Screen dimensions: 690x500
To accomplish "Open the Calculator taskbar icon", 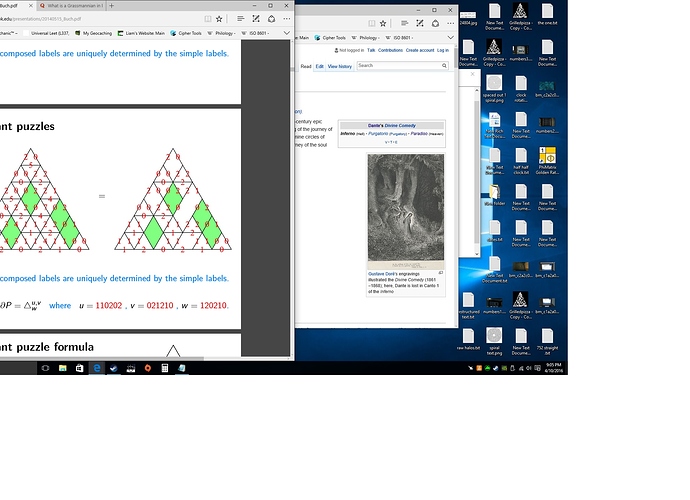I will click(165, 368).
